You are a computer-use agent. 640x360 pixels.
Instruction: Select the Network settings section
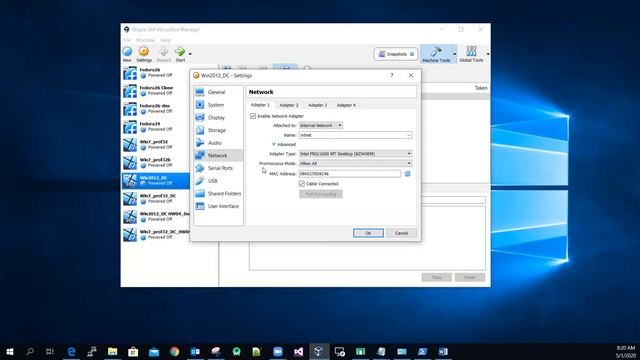point(218,156)
